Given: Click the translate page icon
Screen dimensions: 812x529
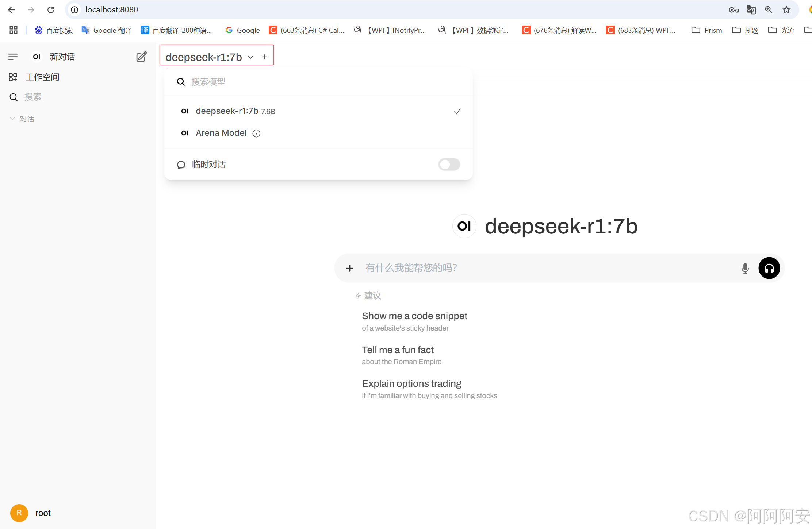Looking at the screenshot, I should click(751, 10).
